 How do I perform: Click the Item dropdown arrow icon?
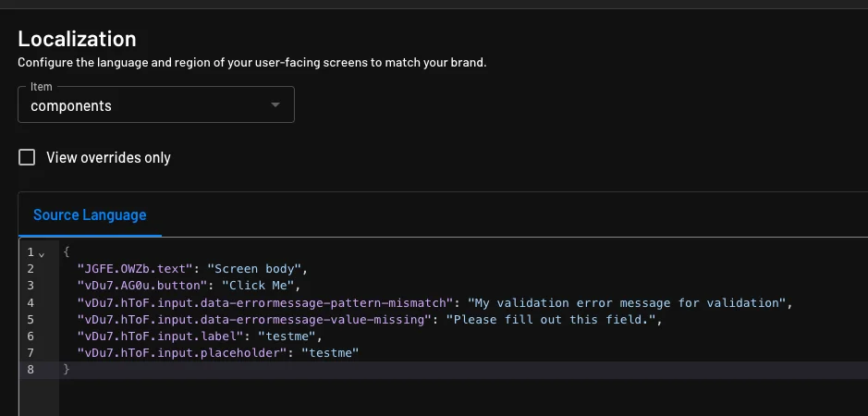click(x=275, y=105)
